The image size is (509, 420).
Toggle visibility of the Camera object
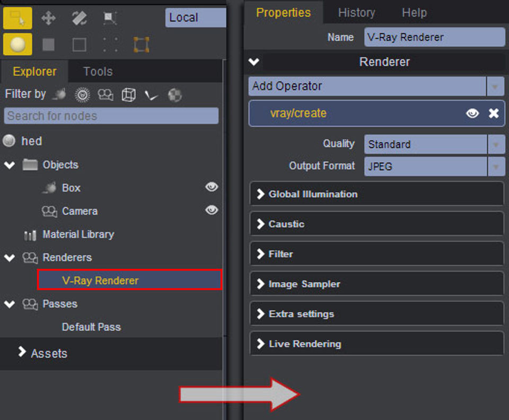212,210
